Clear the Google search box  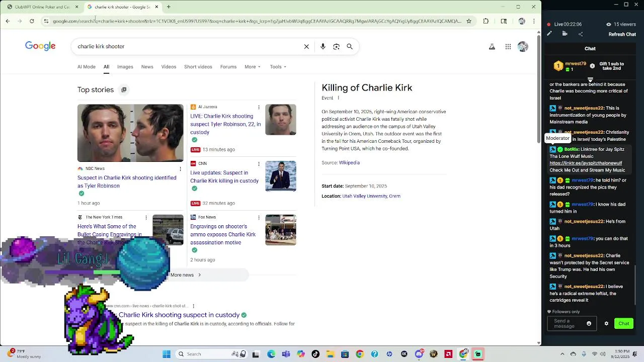306,46
